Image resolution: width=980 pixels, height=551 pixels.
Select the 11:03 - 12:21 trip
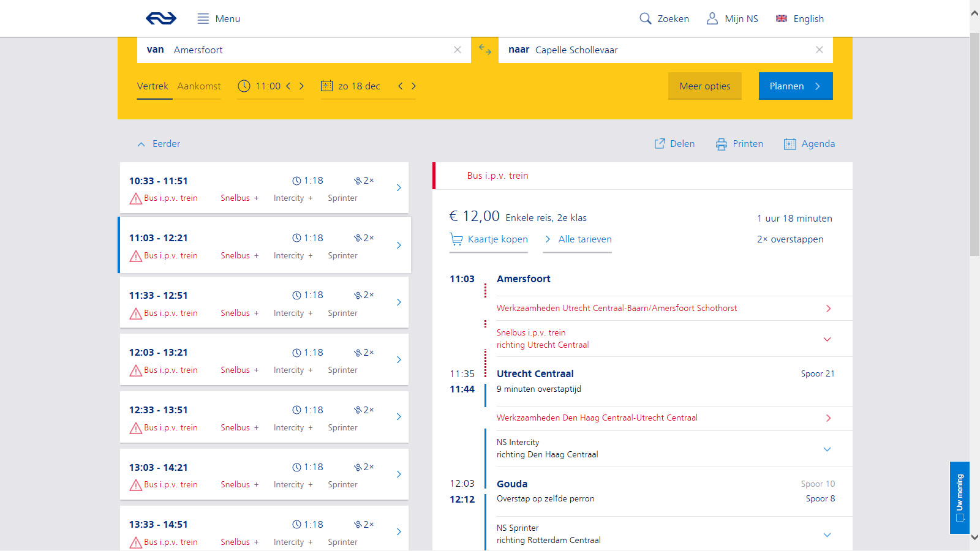[264, 245]
